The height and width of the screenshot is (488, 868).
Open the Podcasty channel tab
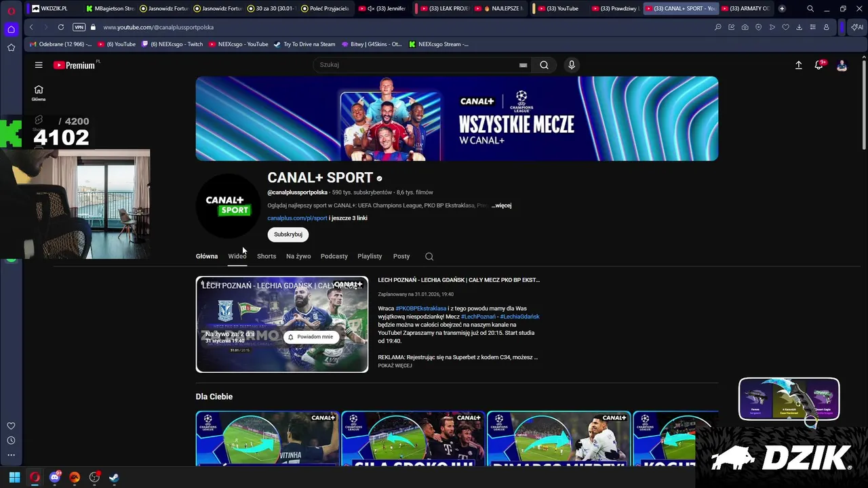click(334, 256)
